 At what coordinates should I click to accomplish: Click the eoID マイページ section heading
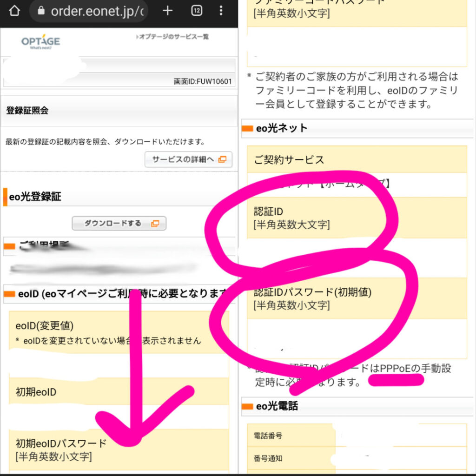121,294
